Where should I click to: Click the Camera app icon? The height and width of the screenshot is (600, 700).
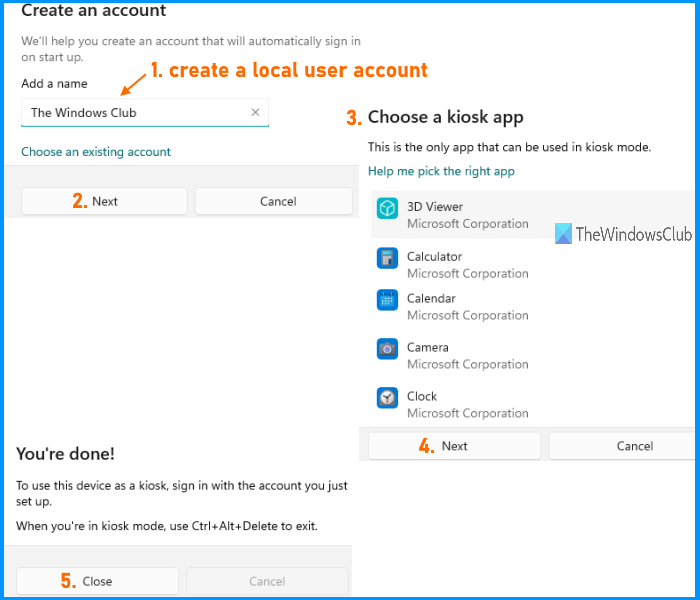click(x=387, y=349)
